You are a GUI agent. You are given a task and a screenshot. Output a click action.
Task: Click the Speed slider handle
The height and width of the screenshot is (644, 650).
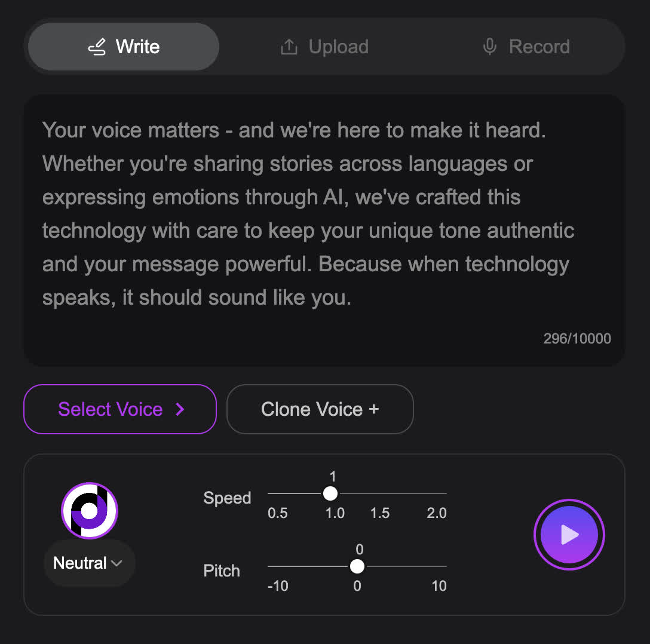click(330, 493)
